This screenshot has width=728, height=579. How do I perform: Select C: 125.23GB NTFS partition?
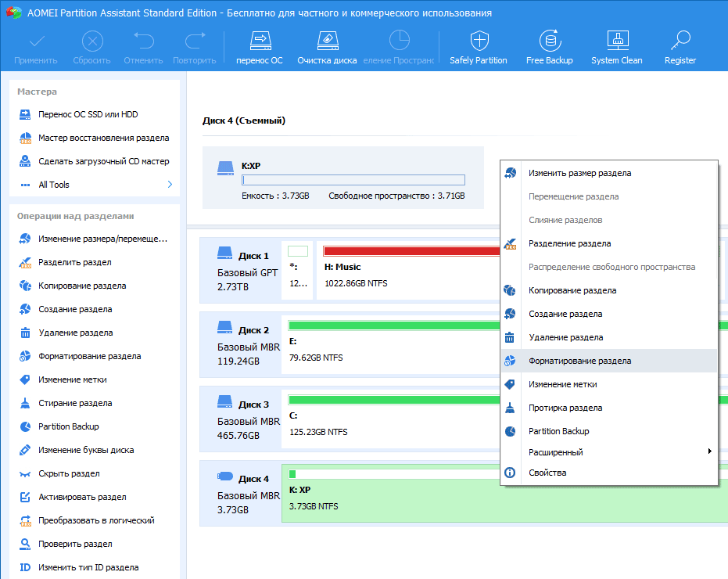tap(391, 419)
